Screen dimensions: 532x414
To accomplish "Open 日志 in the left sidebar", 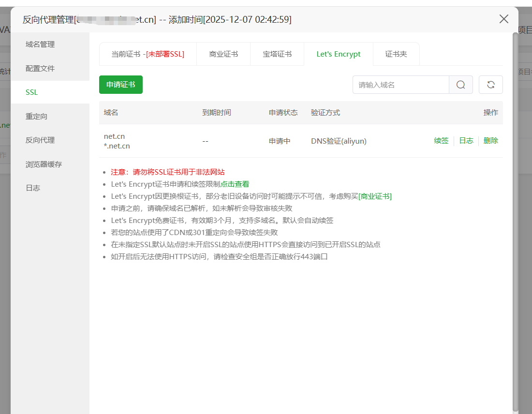I will [33, 188].
